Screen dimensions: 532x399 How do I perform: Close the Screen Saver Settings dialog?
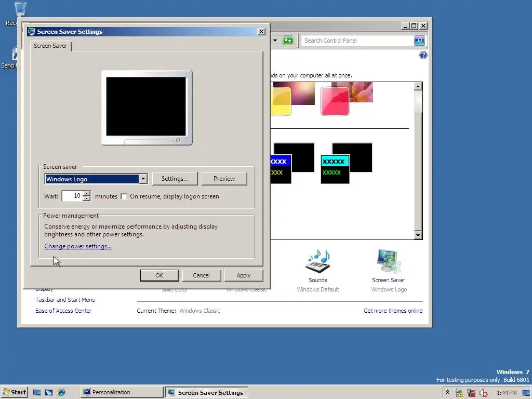[x=261, y=32]
